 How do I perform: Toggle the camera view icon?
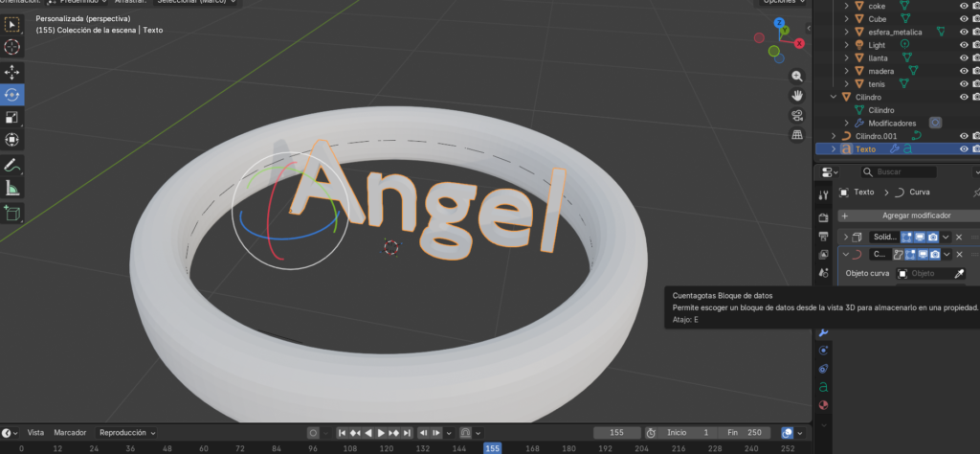click(797, 115)
